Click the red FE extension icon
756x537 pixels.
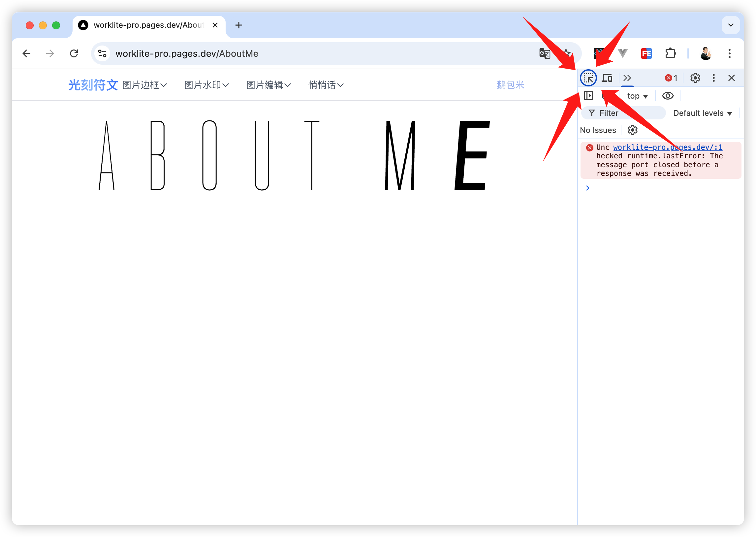coord(646,53)
